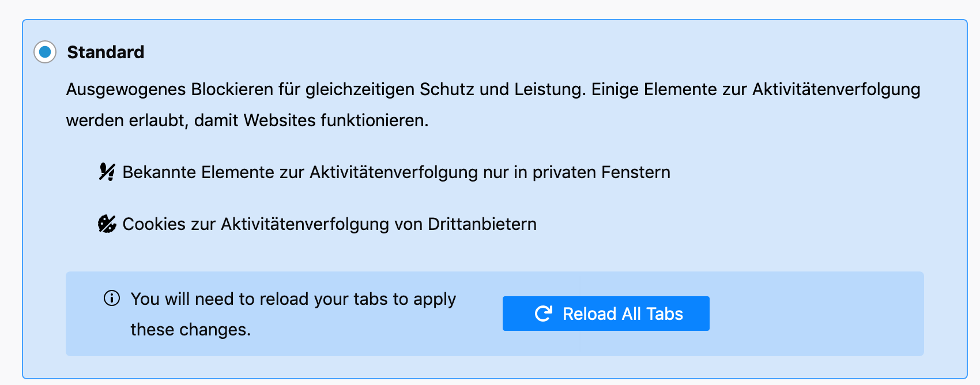980x385 pixels.
Task: Select the Standard radio button
Action: (45, 52)
